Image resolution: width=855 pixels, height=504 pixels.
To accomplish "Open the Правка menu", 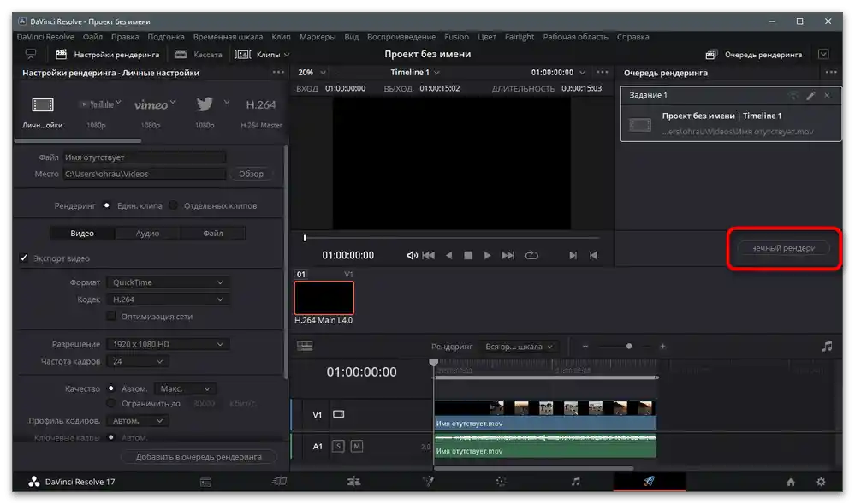I will (x=125, y=37).
